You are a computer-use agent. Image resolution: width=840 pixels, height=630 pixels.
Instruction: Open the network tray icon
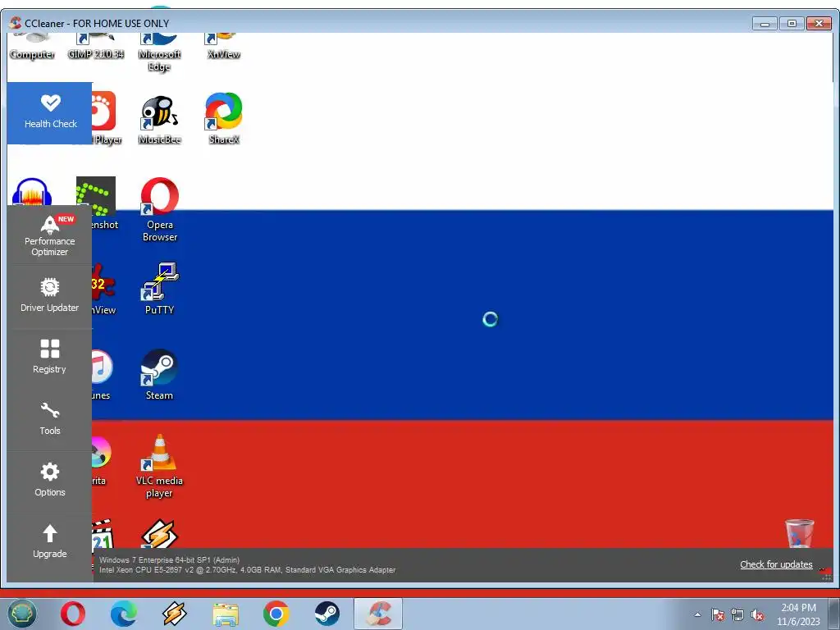(737, 614)
